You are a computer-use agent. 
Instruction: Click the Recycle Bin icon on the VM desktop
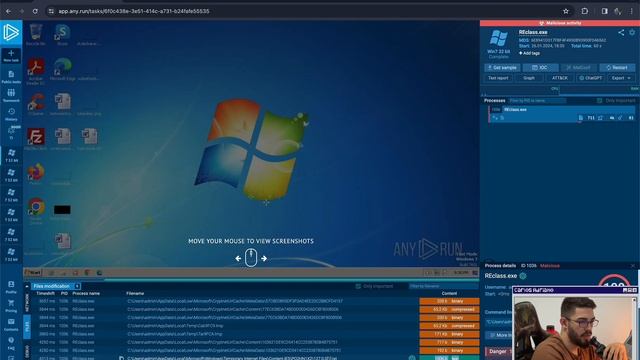(36, 34)
